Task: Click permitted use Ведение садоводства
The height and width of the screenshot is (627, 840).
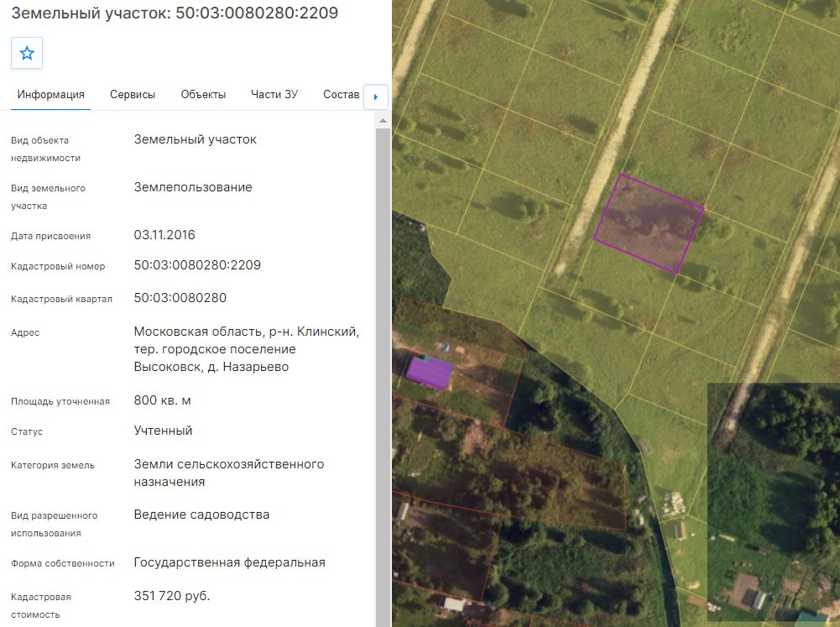Action: [x=201, y=515]
